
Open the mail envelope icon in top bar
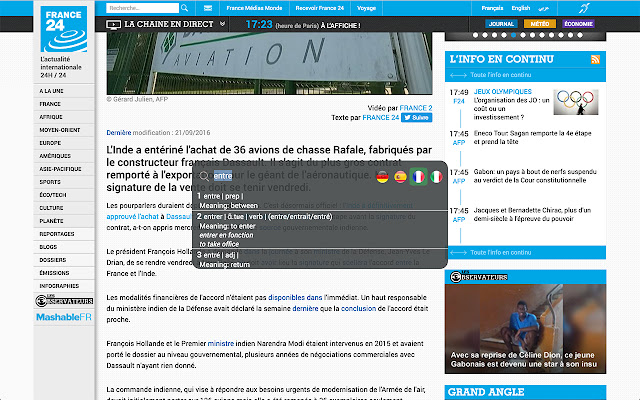[208, 8]
